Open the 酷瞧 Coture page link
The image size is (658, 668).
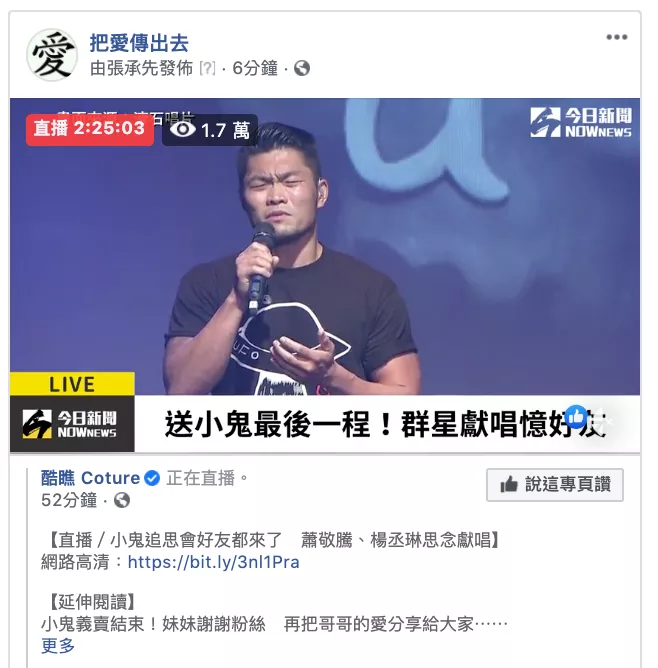point(90,478)
